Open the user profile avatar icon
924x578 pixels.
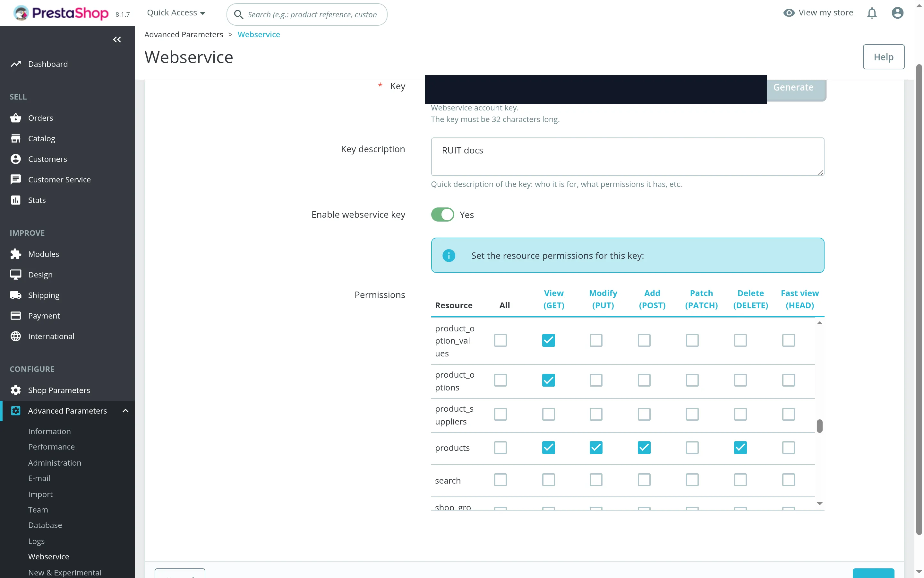click(x=897, y=13)
